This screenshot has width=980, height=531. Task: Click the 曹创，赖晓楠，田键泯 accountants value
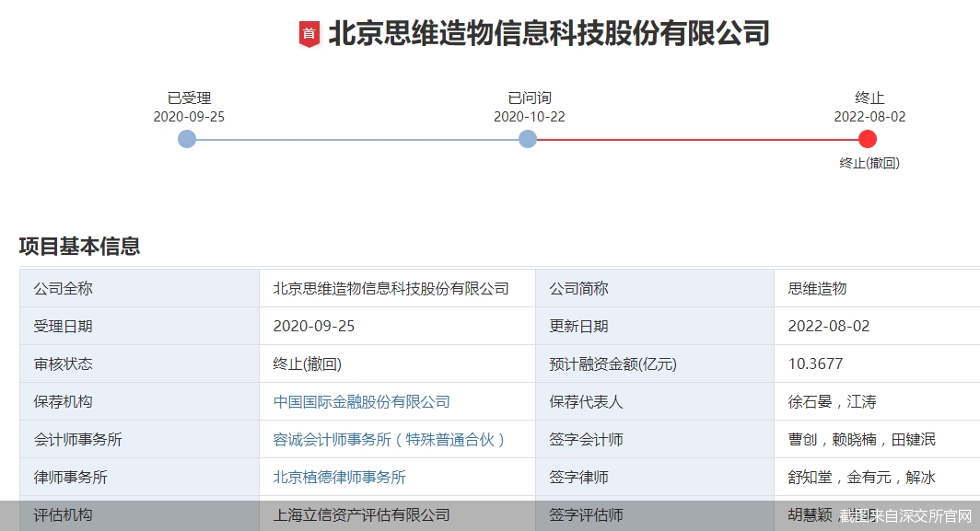point(862,440)
